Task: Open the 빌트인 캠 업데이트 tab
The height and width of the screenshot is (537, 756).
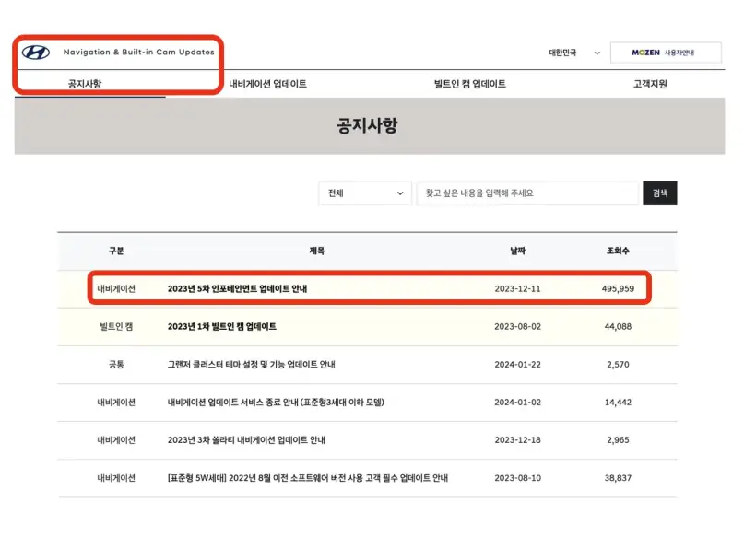Action: tap(471, 83)
